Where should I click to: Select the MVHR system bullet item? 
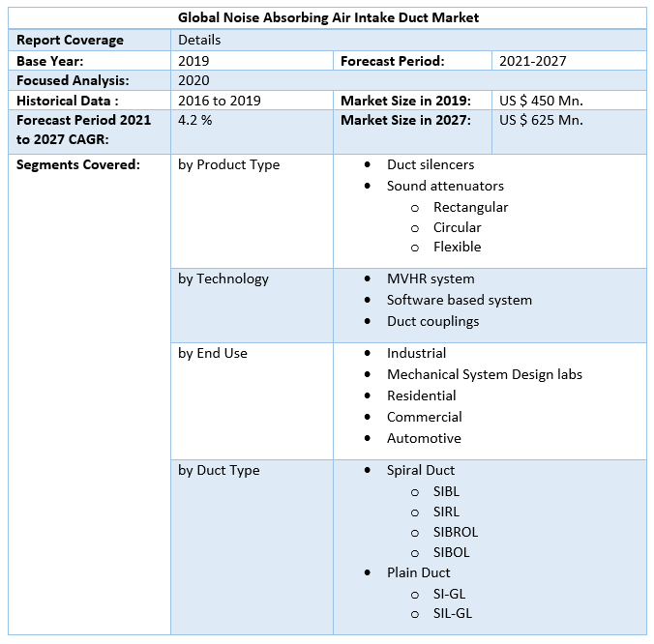pyautogui.click(x=431, y=278)
